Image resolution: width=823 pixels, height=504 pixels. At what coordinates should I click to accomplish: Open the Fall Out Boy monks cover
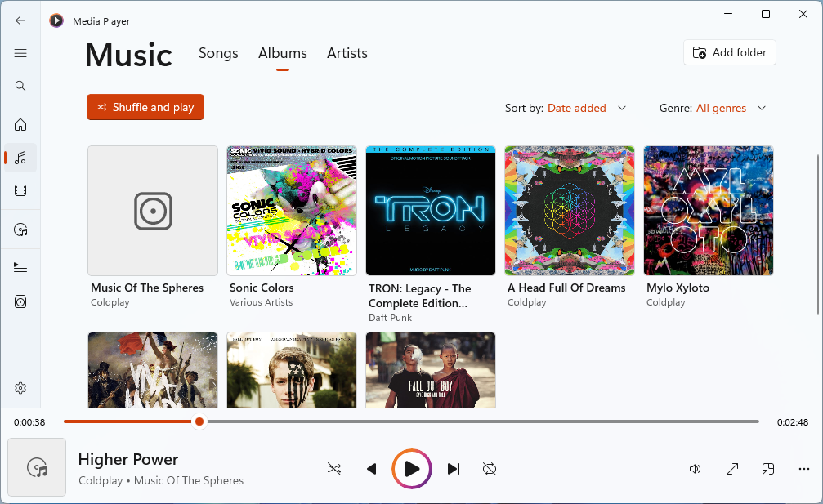point(431,370)
